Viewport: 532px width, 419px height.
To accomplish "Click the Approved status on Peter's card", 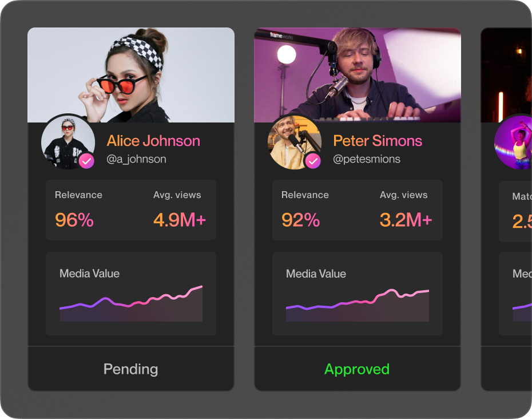I will [x=357, y=369].
